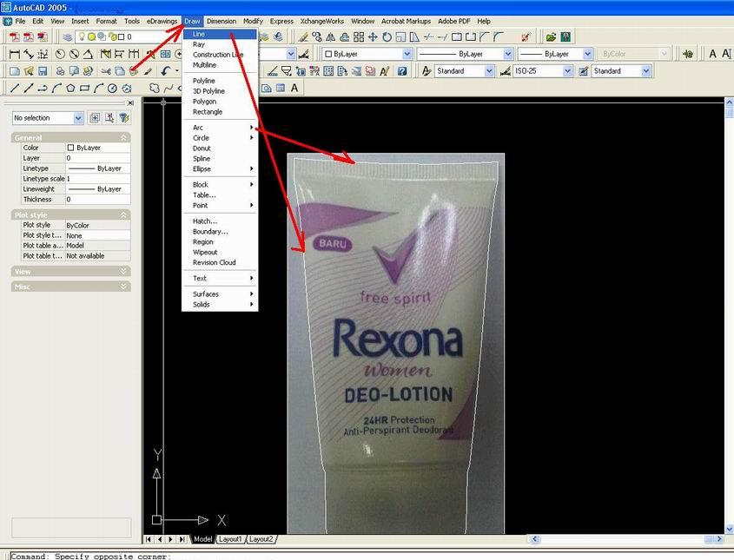Choose Rectangle from Draw menu
Viewport: 734px width, 560px height.
[220, 112]
